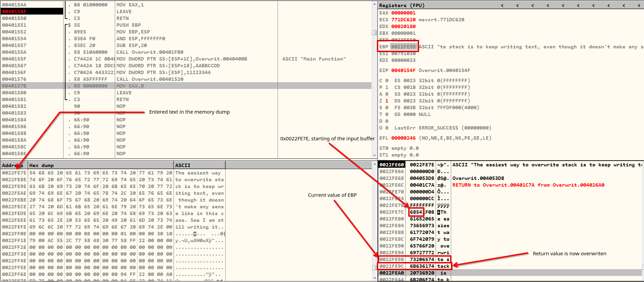Select the EBP register value 0022FE98

403,47
